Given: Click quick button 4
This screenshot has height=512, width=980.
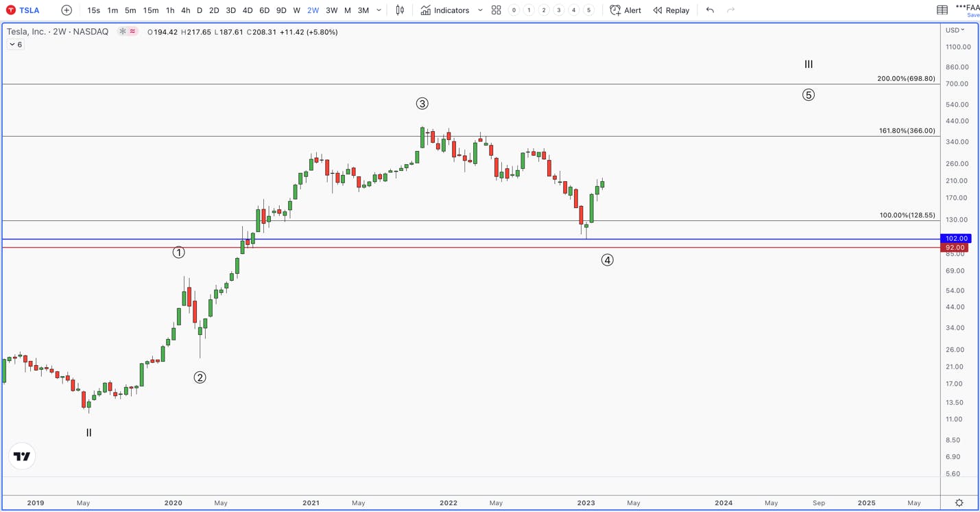Looking at the screenshot, I should click(x=574, y=10).
